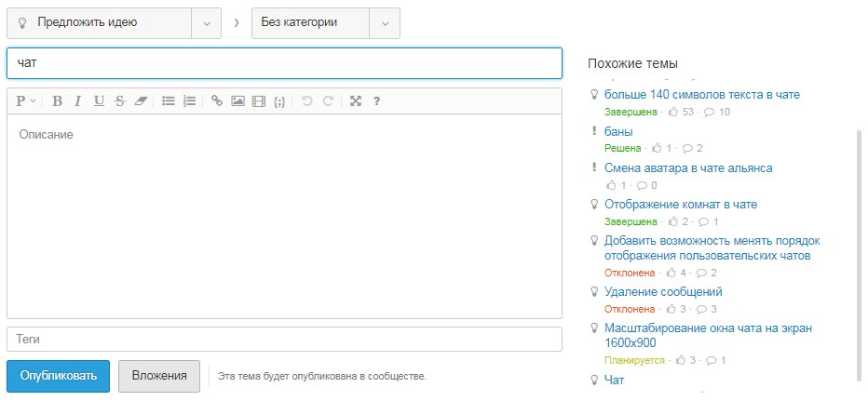
Task: Click the eraser clear-formatting icon
Action: pos(141,101)
